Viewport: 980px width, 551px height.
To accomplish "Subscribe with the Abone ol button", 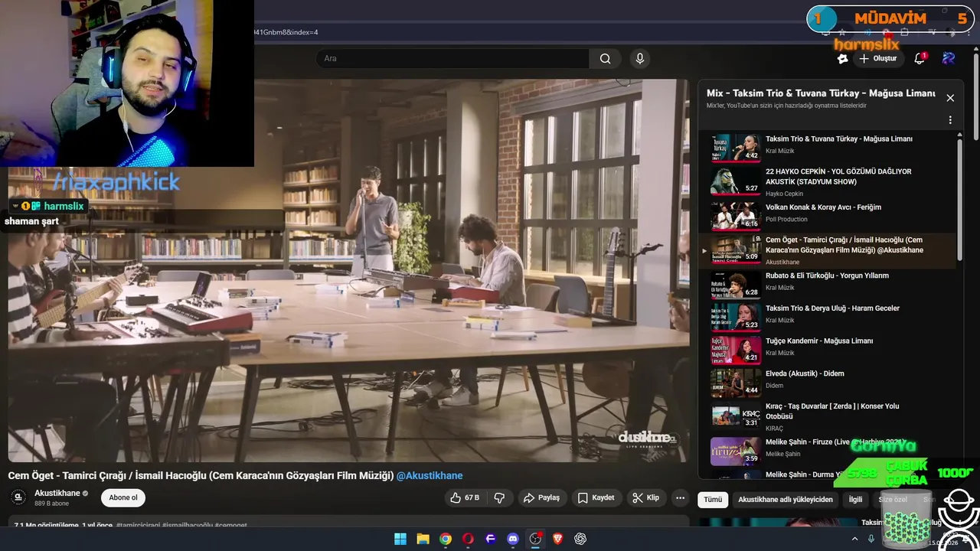I will tap(123, 497).
